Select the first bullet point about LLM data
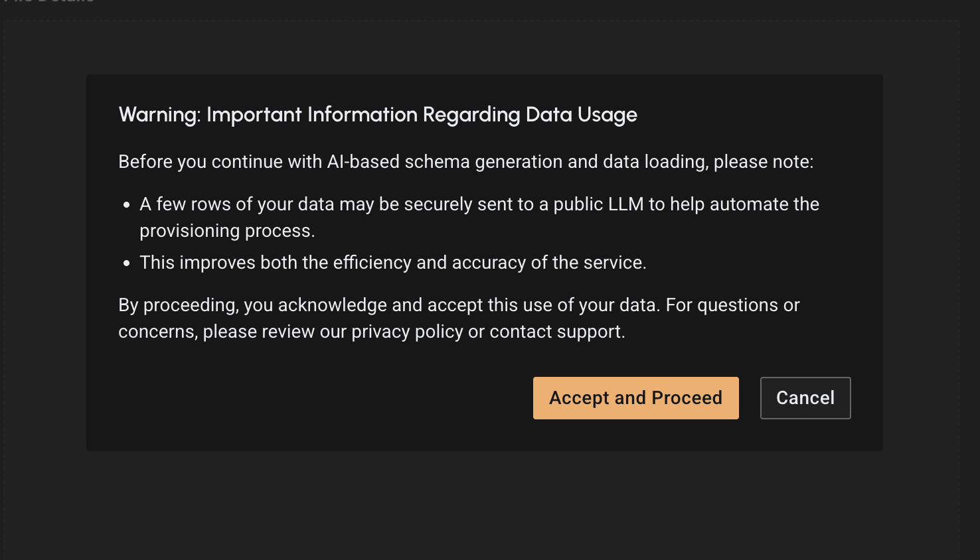This screenshot has width=980, height=560. click(479, 217)
